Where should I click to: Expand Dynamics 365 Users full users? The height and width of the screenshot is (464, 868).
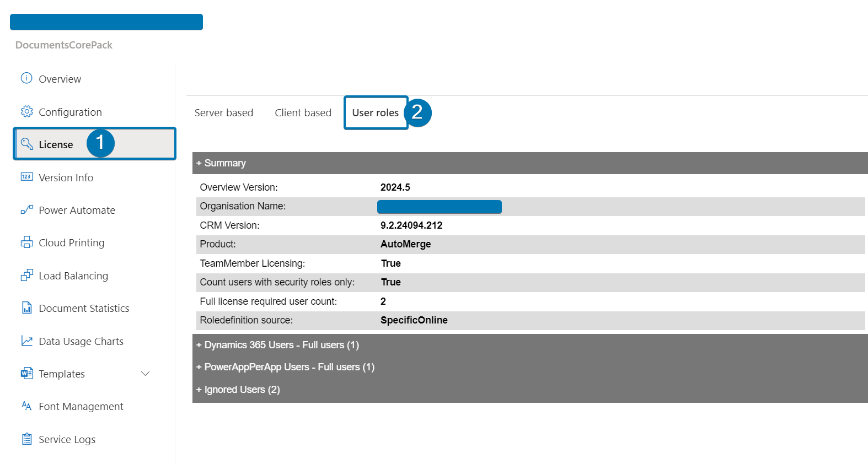[277, 345]
